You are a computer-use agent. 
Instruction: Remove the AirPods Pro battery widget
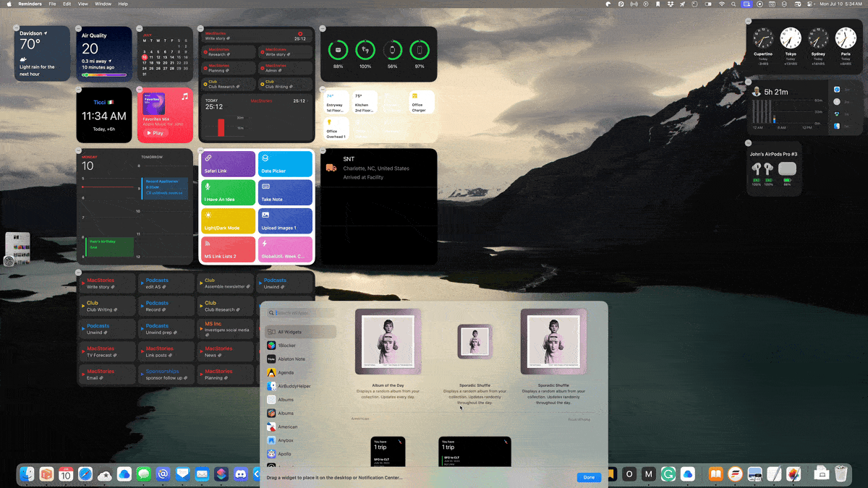pyautogui.click(x=749, y=142)
